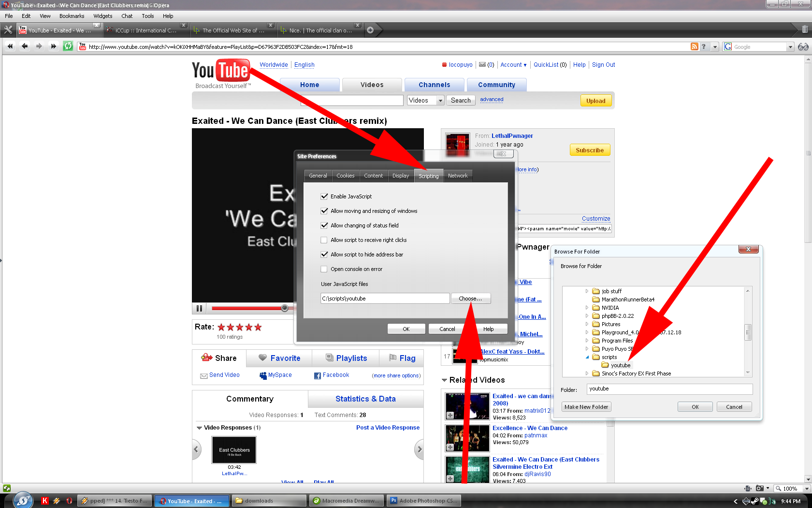Switch to the General preferences tab
Viewport: 812px width, 508px height.
pyautogui.click(x=318, y=176)
